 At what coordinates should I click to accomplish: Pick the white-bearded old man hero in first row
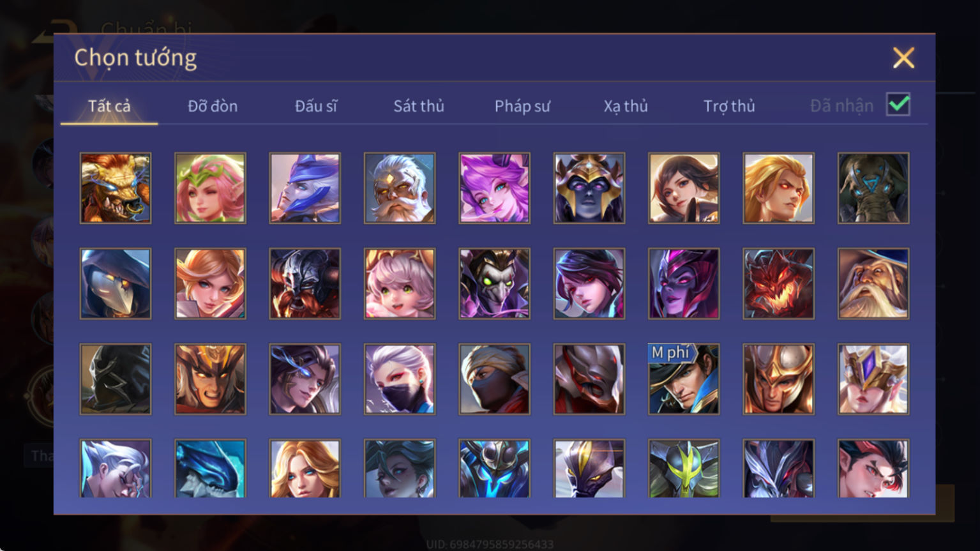(x=400, y=188)
